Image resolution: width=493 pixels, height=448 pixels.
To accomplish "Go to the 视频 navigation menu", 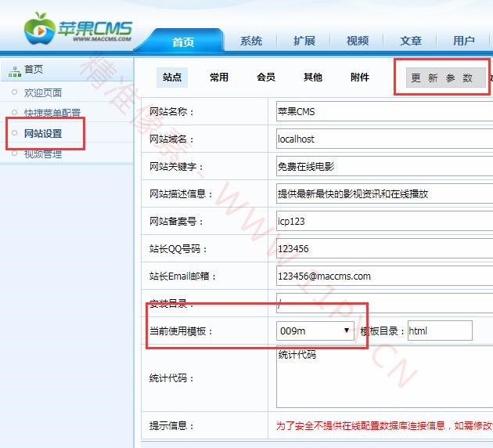I will point(358,42).
